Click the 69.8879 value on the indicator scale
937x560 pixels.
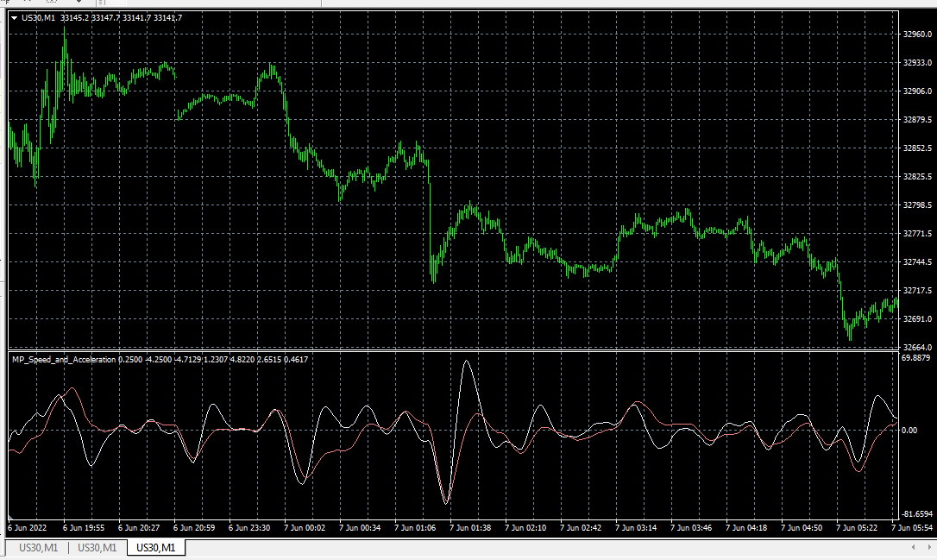pyautogui.click(x=917, y=359)
